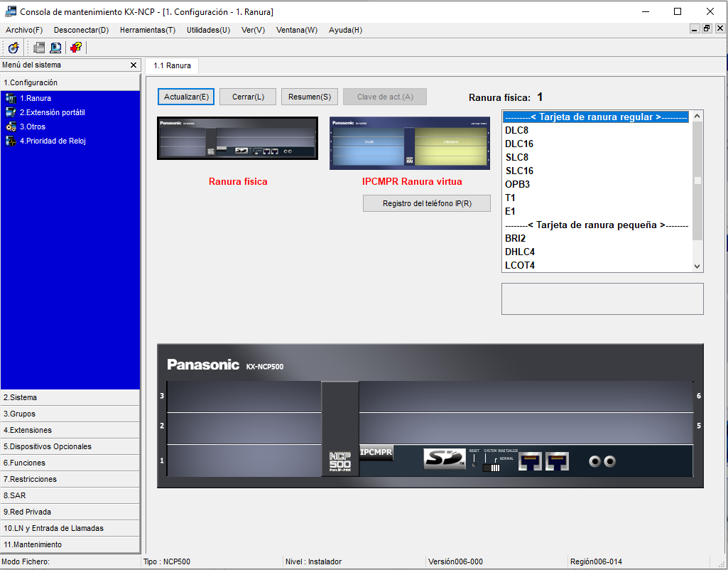Click the 3.Otros gear icon
The height and width of the screenshot is (570, 728).
[11, 127]
